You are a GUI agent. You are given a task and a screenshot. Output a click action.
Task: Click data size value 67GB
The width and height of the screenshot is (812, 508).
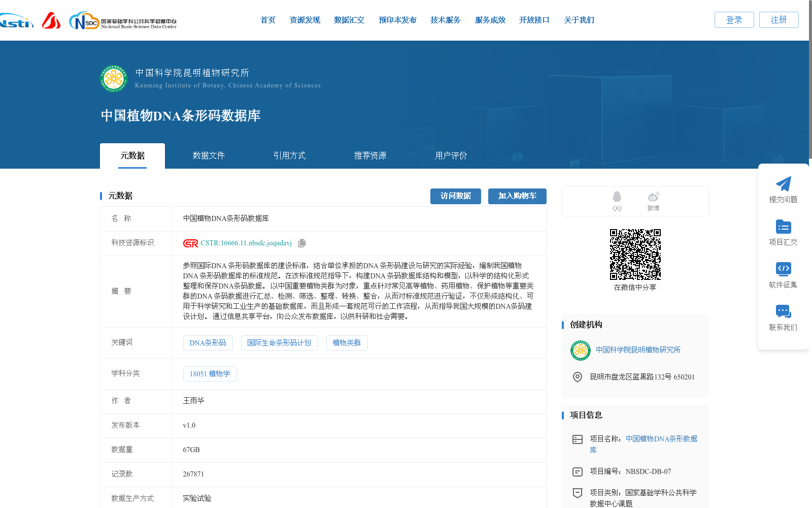click(191, 450)
